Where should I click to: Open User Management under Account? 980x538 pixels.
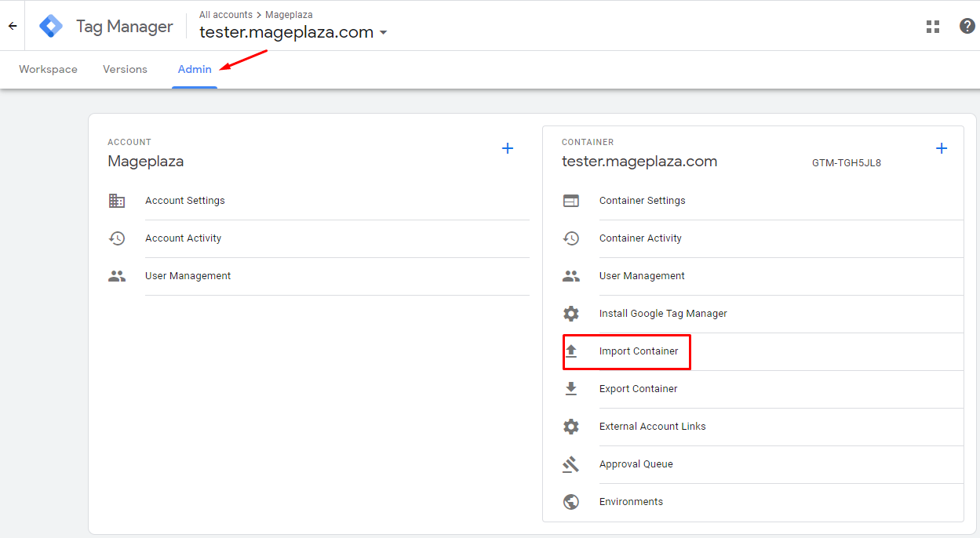click(x=188, y=276)
